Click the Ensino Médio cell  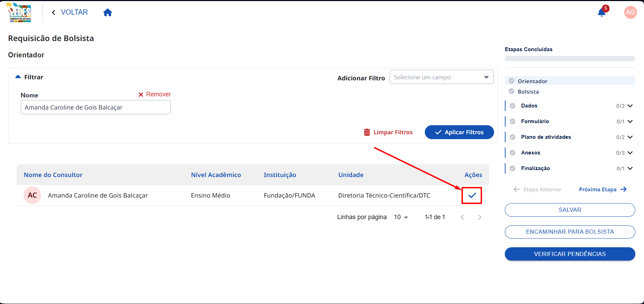point(210,195)
